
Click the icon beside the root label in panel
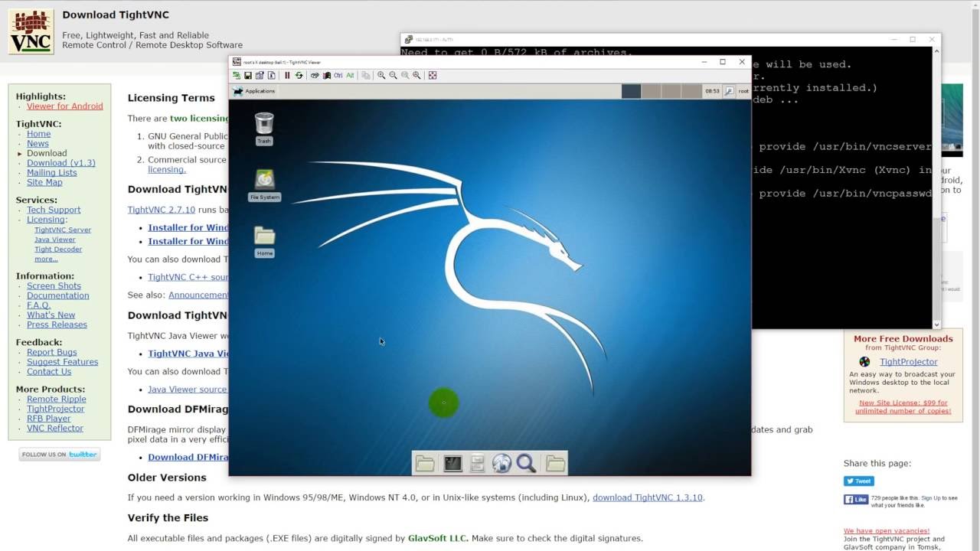(x=729, y=91)
